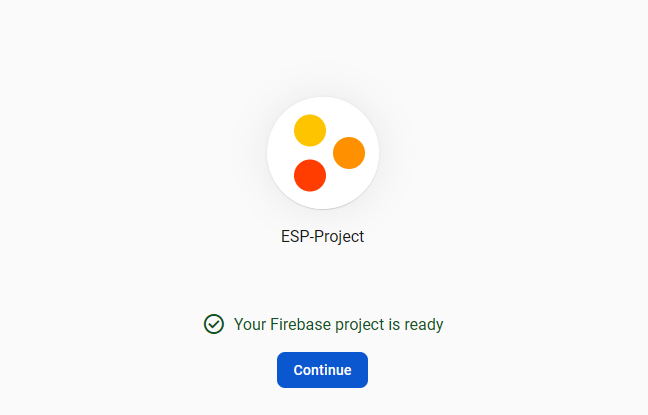Click the orange dot in Firebase logo
Viewport: 648px width, 415px height.
point(349,153)
